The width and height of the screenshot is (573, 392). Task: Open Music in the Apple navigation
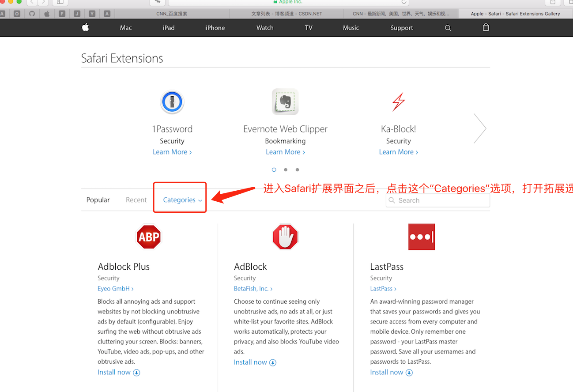pyautogui.click(x=351, y=28)
